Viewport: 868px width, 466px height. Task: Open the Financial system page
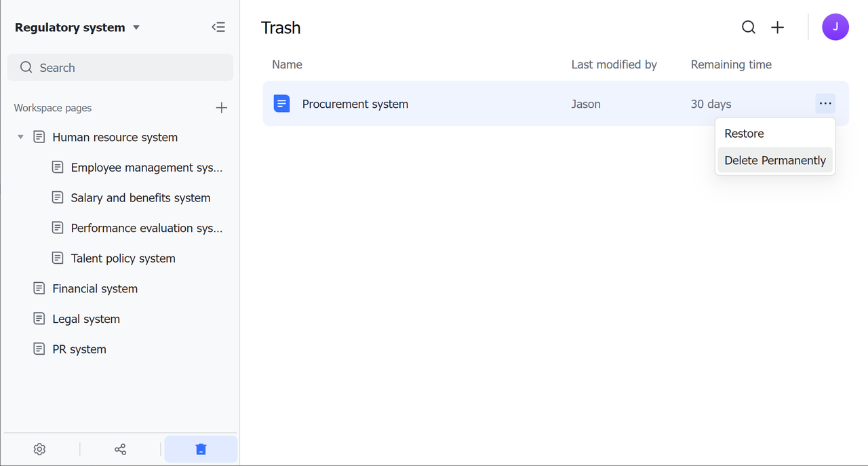point(95,288)
